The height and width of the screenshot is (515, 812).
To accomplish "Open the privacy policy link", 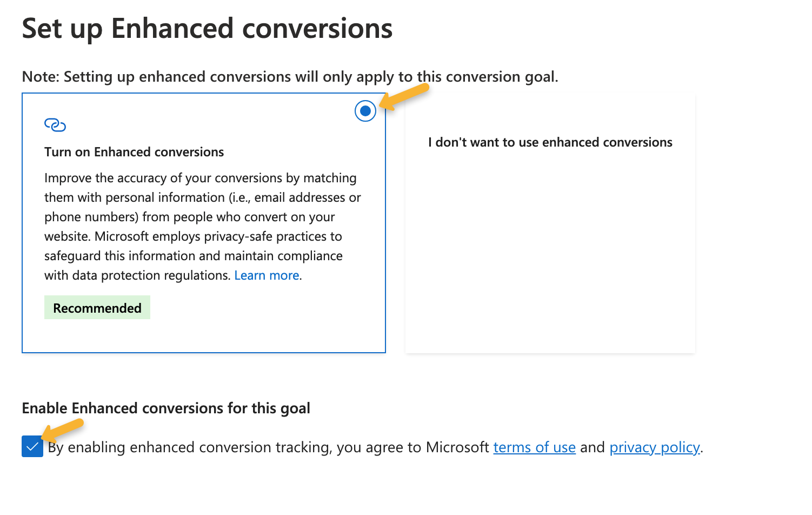I will pyautogui.click(x=655, y=447).
